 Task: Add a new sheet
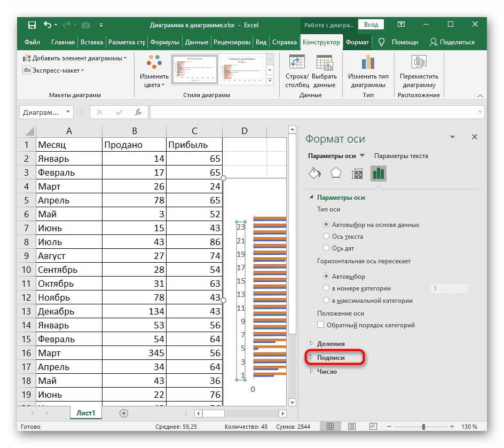[124, 413]
